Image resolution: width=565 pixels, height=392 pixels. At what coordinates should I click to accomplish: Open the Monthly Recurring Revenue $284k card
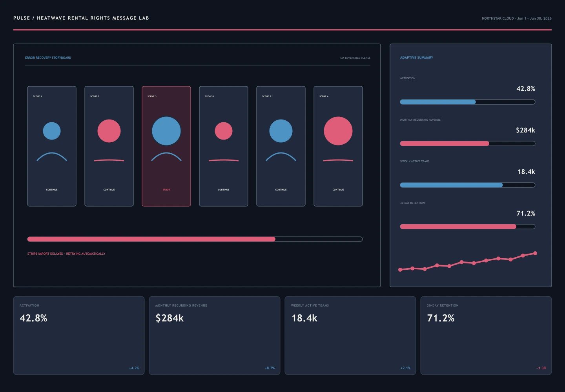tap(215, 336)
